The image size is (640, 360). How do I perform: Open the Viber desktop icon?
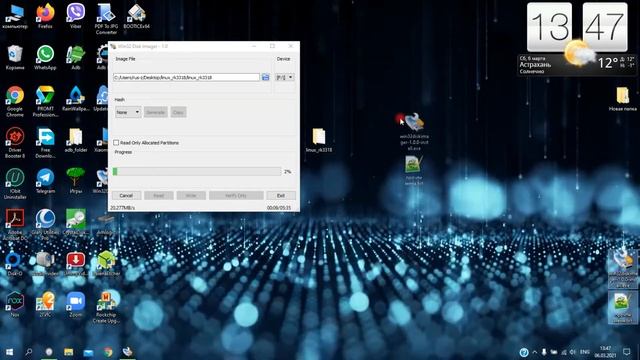pyautogui.click(x=76, y=16)
